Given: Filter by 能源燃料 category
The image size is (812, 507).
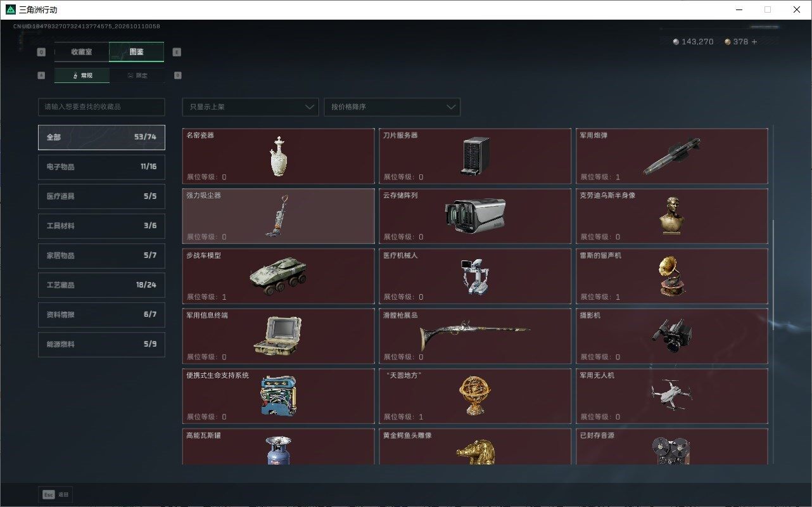Looking at the screenshot, I should pyautogui.click(x=101, y=344).
